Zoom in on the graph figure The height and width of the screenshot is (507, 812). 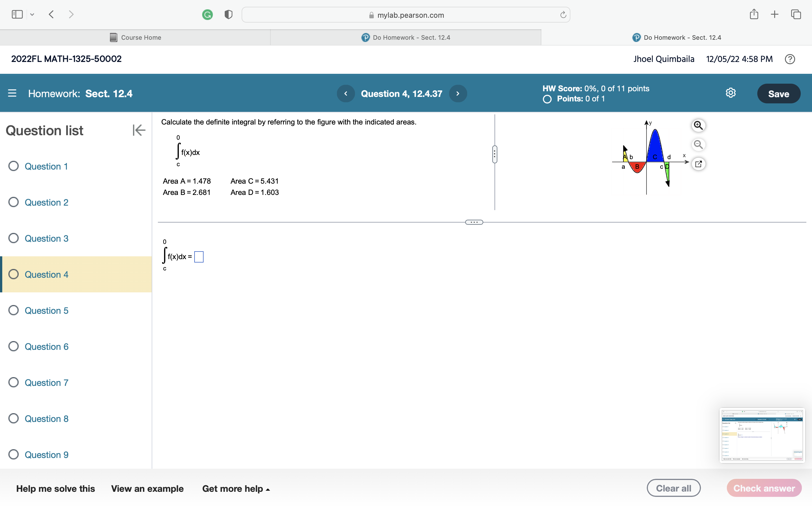(698, 125)
